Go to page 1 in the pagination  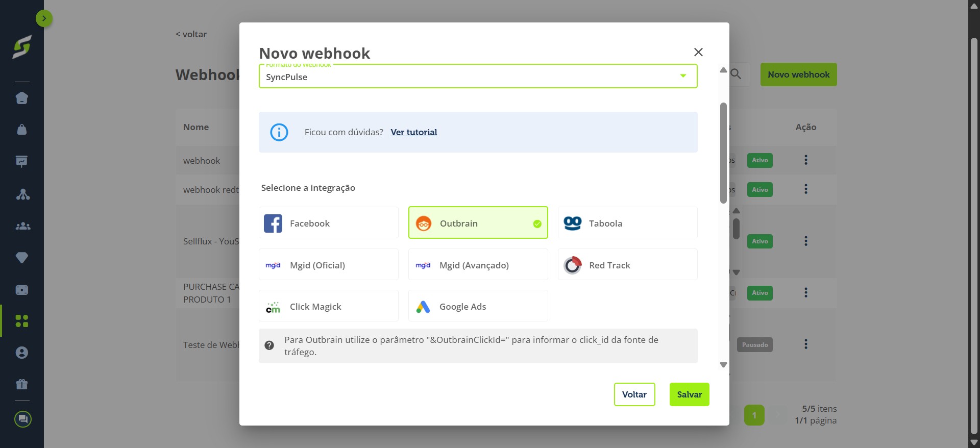point(754,415)
